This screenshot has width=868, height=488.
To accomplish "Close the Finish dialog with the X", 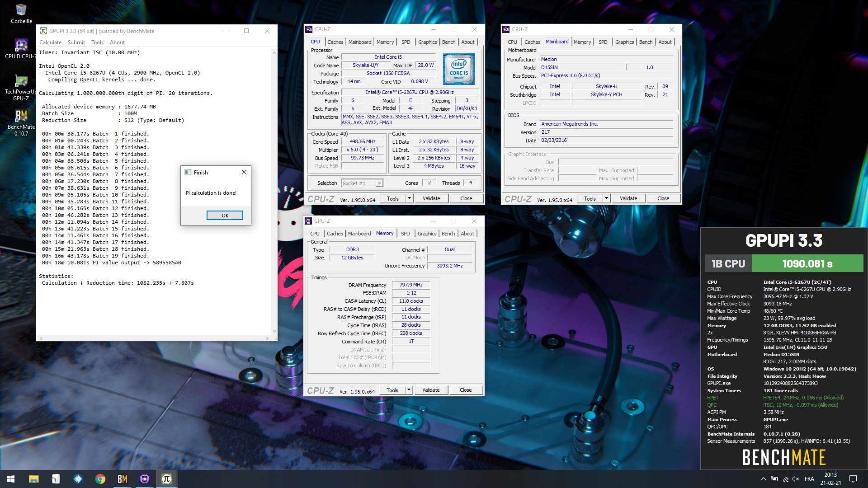I will point(244,172).
